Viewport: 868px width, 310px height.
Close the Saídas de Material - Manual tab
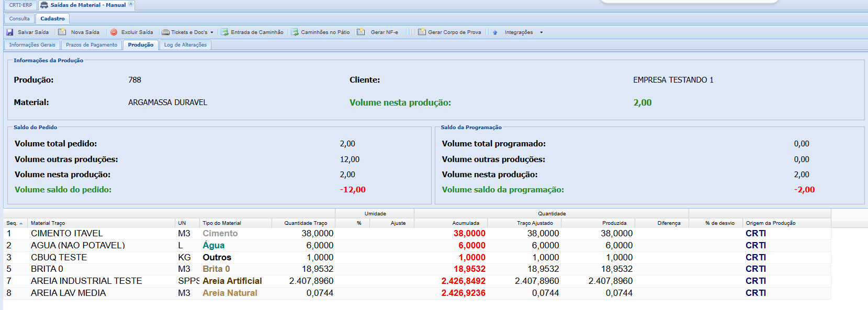coord(131,4)
